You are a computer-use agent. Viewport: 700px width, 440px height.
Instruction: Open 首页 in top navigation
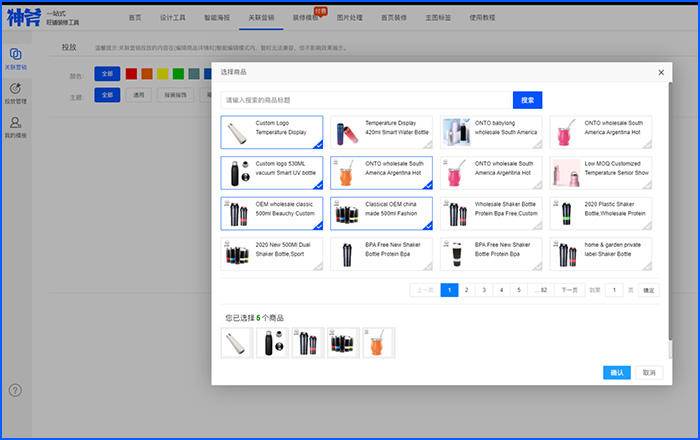click(135, 17)
